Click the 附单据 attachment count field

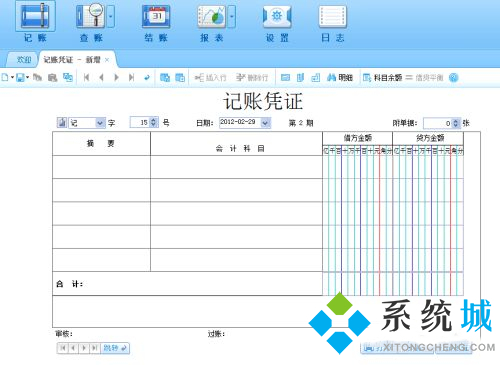point(438,123)
